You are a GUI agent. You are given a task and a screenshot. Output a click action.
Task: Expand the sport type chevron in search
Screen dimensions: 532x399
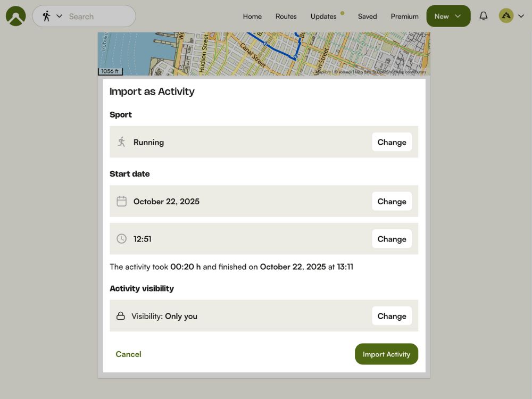point(59,16)
